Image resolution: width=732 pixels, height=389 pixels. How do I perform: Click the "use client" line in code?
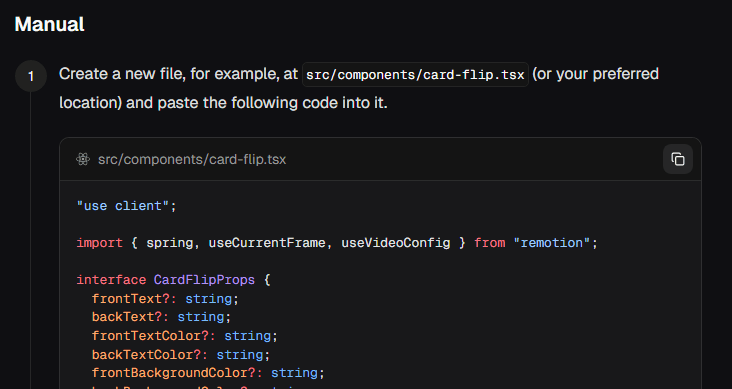(127, 206)
